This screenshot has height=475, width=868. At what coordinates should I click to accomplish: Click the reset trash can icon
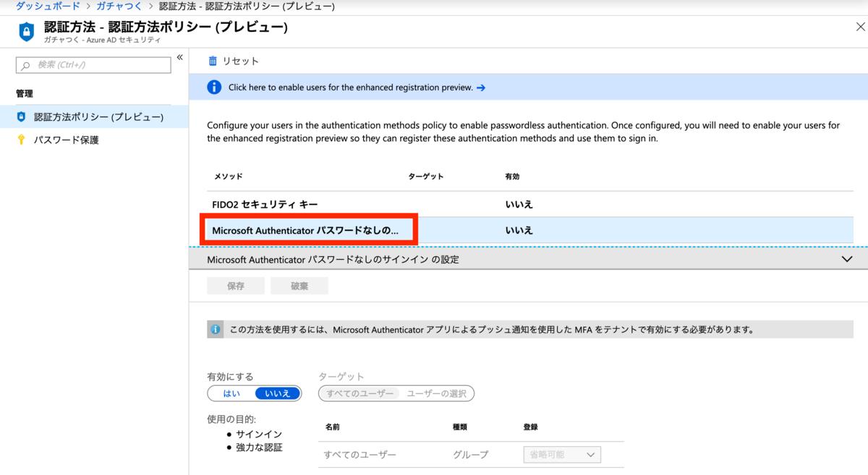(x=213, y=61)
